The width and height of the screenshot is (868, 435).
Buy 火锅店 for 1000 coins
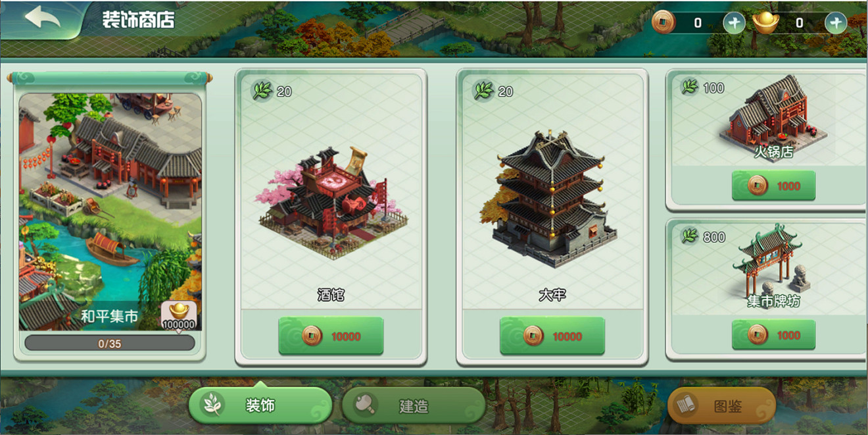[773, 186]
